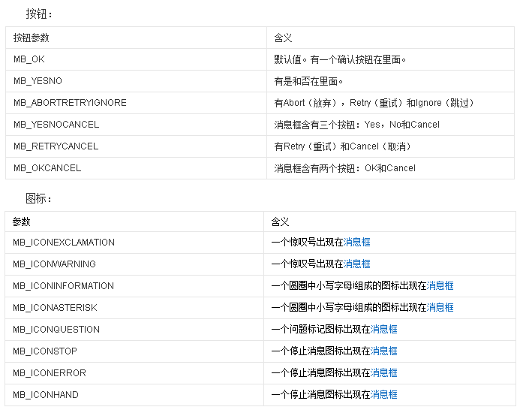Click 消息框 link in MB_ICONSTOP row
Image resolution: width=532 pixels, height=419 pixels.
click(x=383, y=351)
